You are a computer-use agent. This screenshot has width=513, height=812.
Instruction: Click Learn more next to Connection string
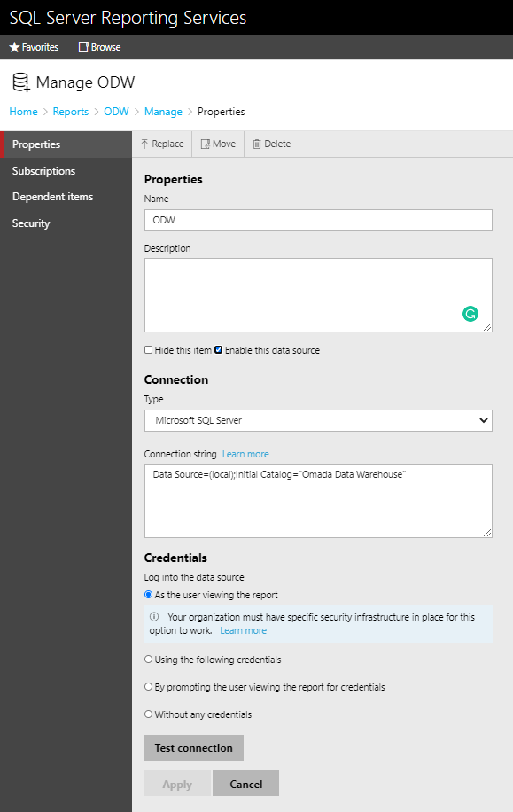(245, 454)
